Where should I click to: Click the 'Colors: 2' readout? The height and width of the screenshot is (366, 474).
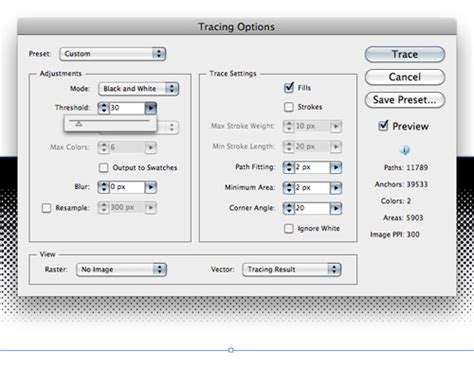(396, 201)
